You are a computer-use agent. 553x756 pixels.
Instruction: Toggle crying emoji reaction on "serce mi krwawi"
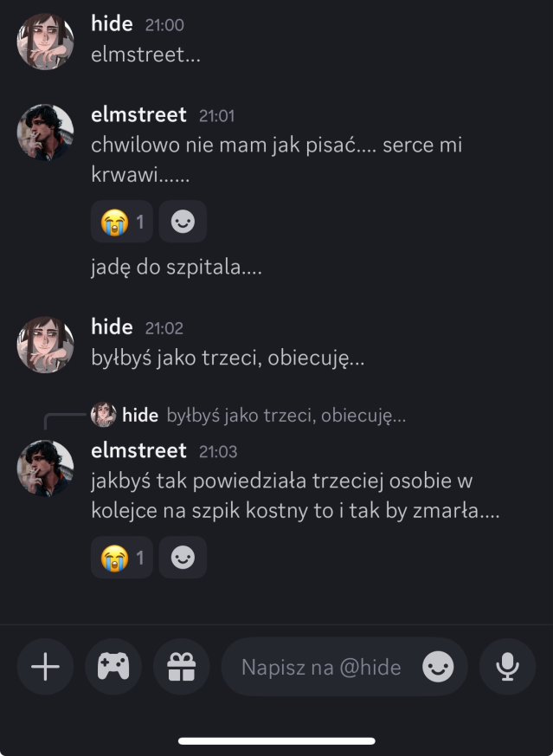pos(122,222)
